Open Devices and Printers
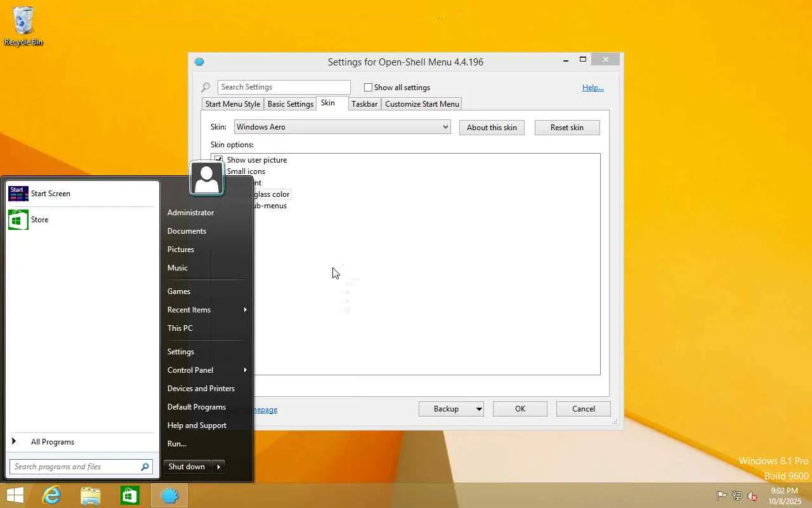The height and width of the screenshot is (508, 812). pos(201,389)
